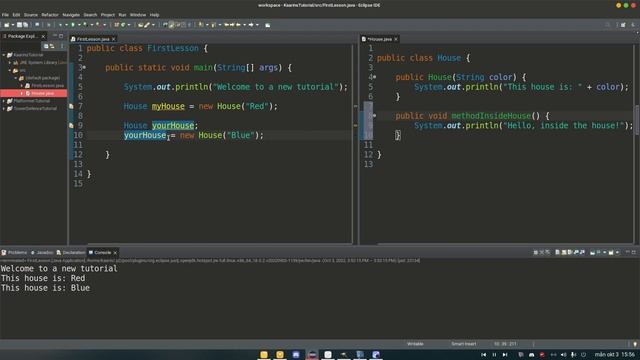This screenshot has width=640, height=360.
Task: Click the volume speaker icon in system tray
Action: tap(563, 355)
